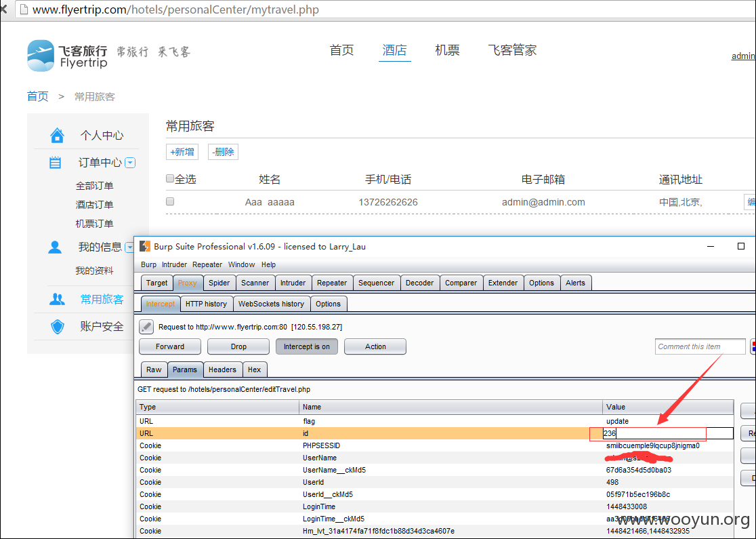The width and height of the screenshot is (756, 539).
Task: Switch to the Proxy tab
Action: tap(187, 283)
